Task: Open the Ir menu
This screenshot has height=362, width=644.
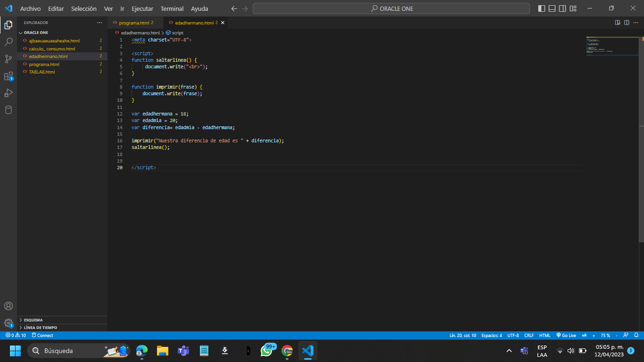Action: pos(122,8)
